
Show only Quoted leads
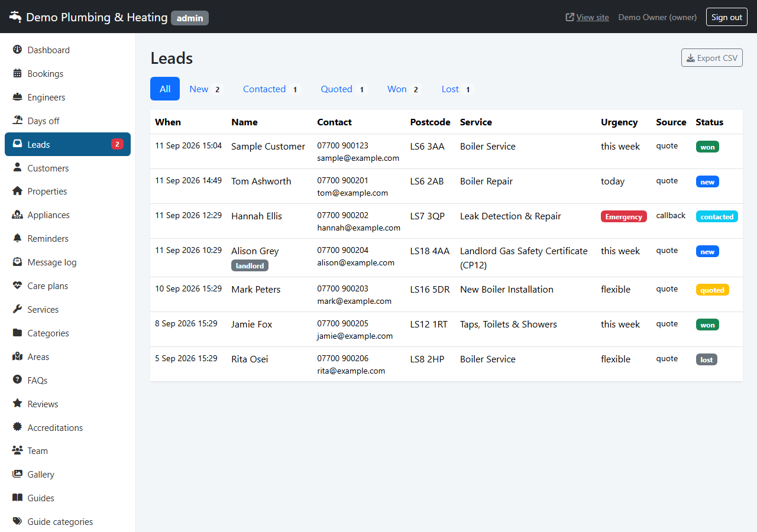[x=344, y=89]
